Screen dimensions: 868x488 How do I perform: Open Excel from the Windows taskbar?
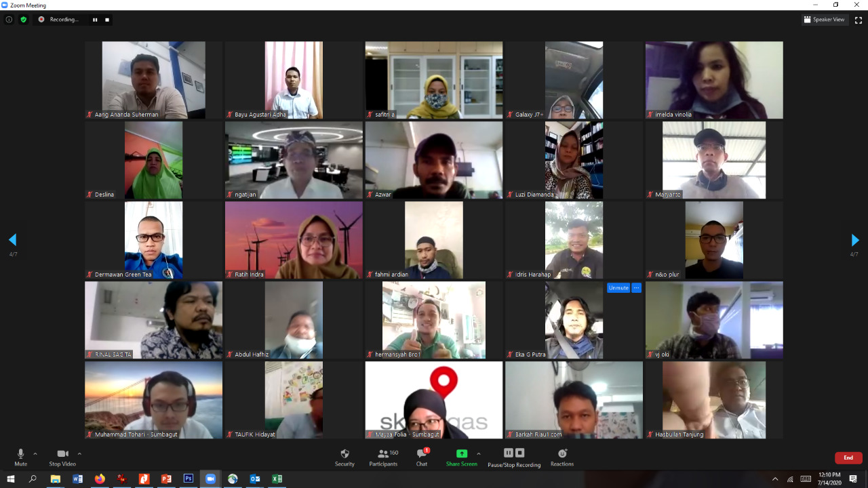[x=277, y=479]
